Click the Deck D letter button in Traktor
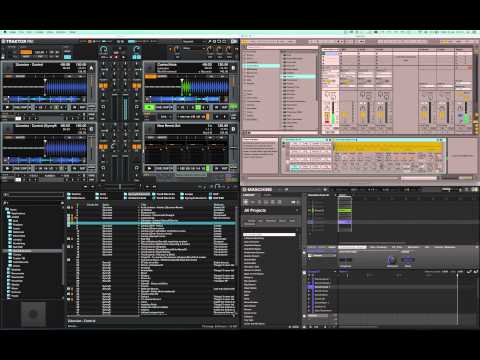The image size is (480, 360). [x=233, y=129]
